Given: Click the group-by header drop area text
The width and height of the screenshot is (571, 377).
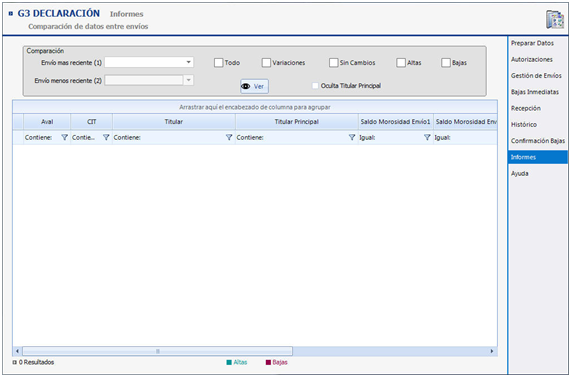Looking at the screenshot, I should pos(255,107).
